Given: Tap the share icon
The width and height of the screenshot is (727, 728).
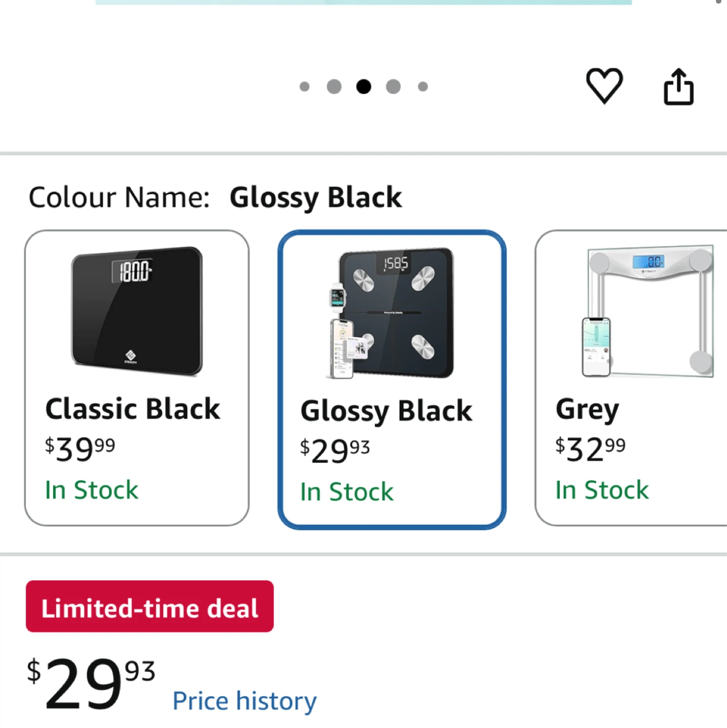Looking at the screenshot, I should pos(678,86).
